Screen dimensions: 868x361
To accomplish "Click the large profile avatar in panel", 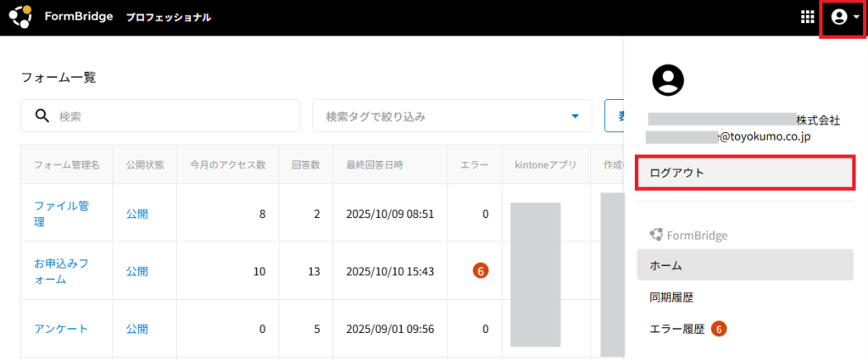I will click(x=668, y=79).
